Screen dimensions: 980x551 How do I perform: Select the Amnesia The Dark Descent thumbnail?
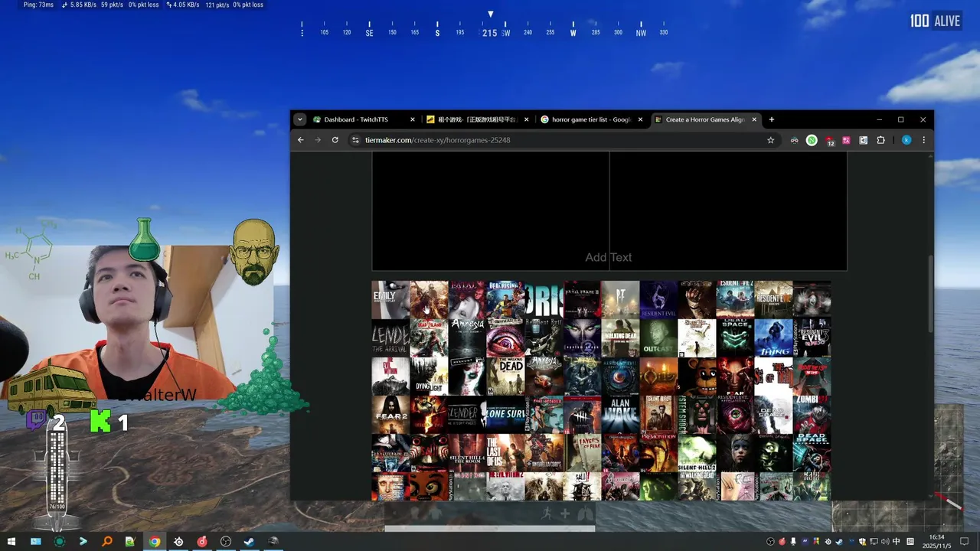(467, 338)
